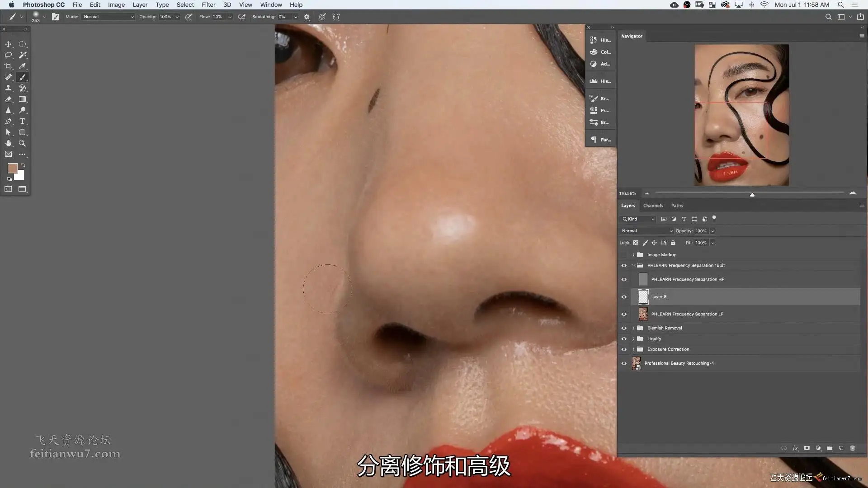Select the Clone Stamp tool
Screen dimensions: 868x488
8,88
